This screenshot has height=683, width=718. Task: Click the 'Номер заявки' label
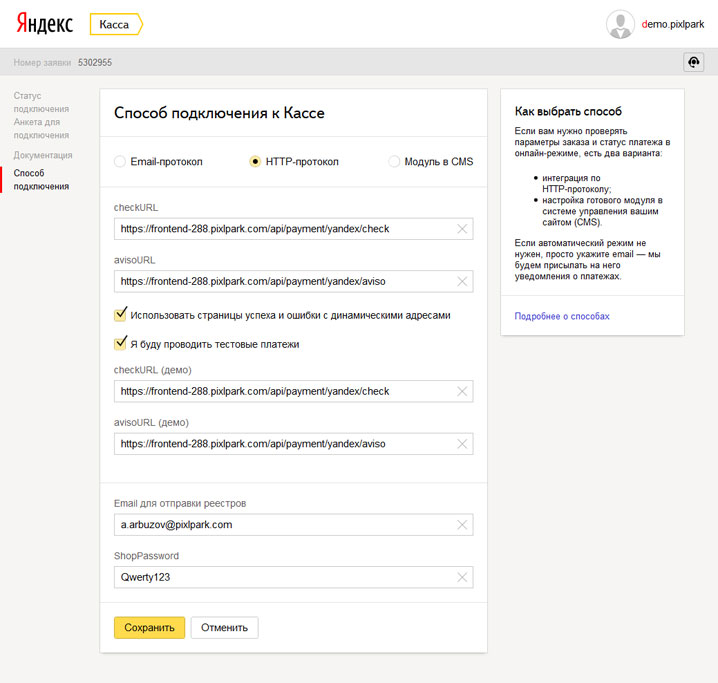click(42, 63)
